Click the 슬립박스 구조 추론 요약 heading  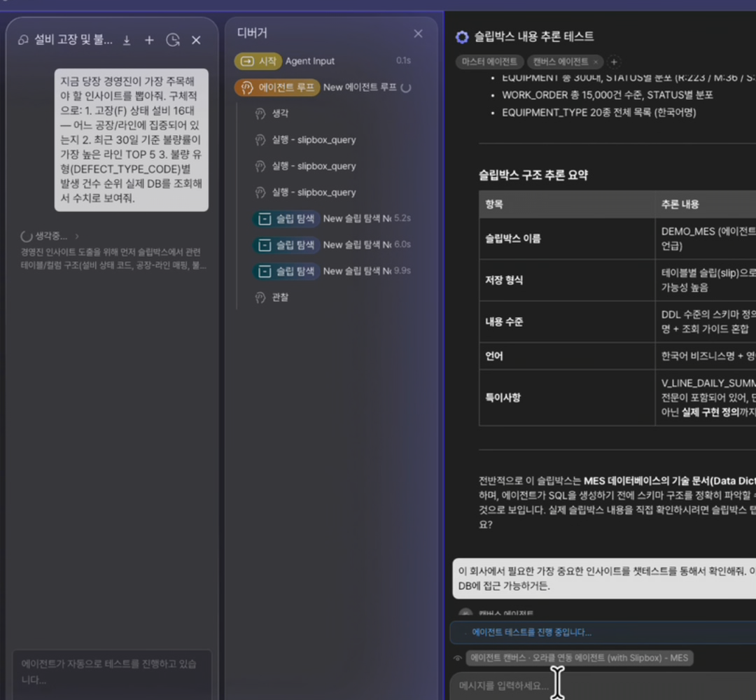(x=533, y=175)
